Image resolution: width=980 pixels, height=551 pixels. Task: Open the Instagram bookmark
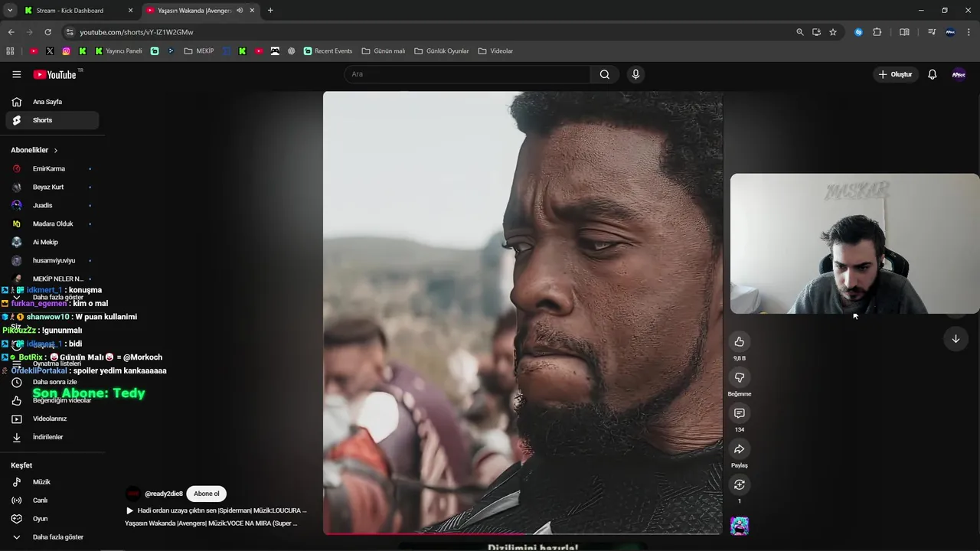tap(67, 51)
